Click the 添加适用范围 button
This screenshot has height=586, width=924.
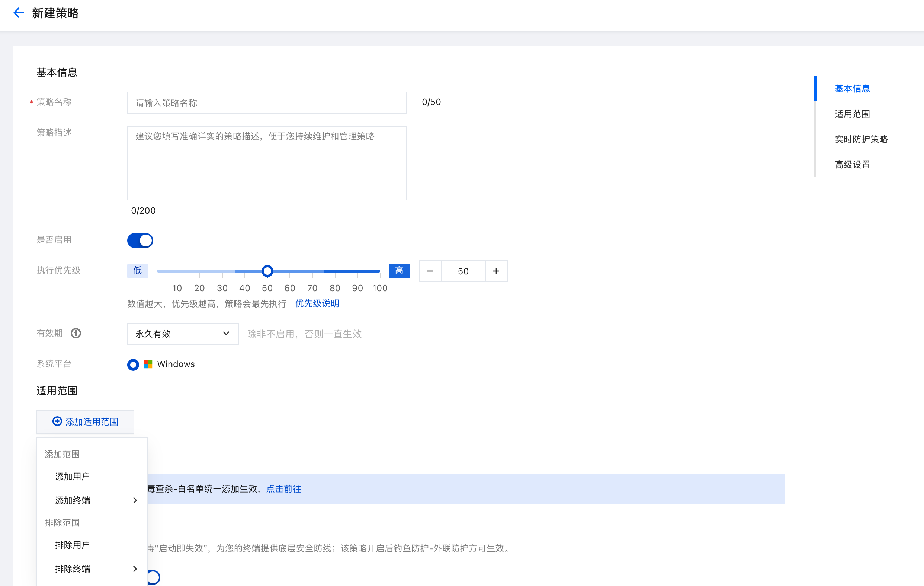[x=85, y=422]
